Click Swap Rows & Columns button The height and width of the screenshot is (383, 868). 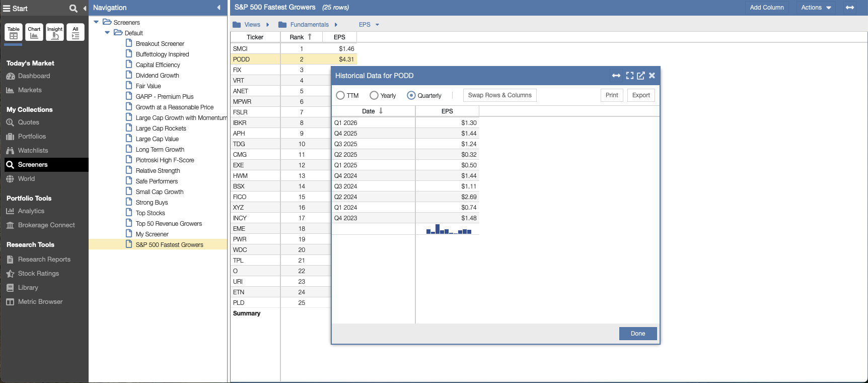pyautogui.click(x=500, y=95)
